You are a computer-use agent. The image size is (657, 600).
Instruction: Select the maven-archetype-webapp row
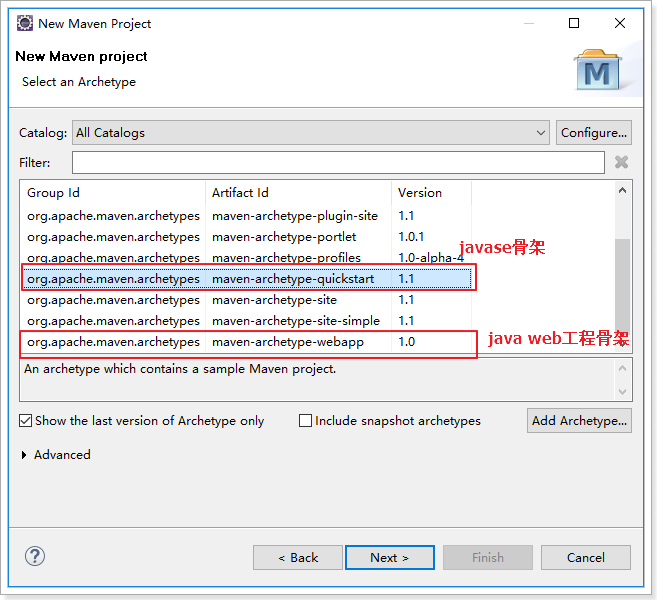[287, 342]
